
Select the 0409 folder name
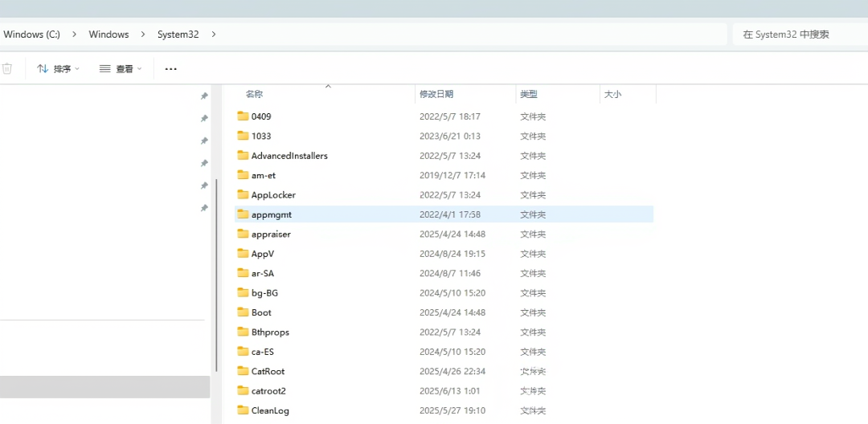[x=261, y=116]
